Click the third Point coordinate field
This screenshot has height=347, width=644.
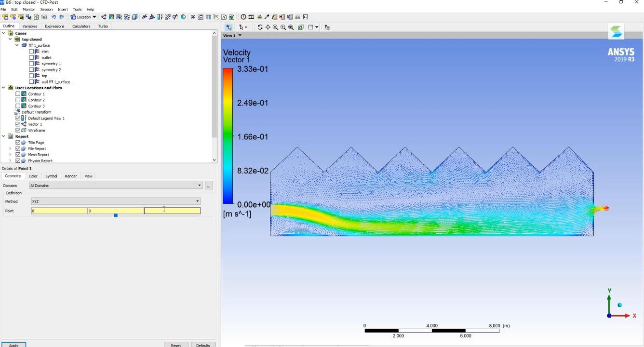(x=172, y=211)
